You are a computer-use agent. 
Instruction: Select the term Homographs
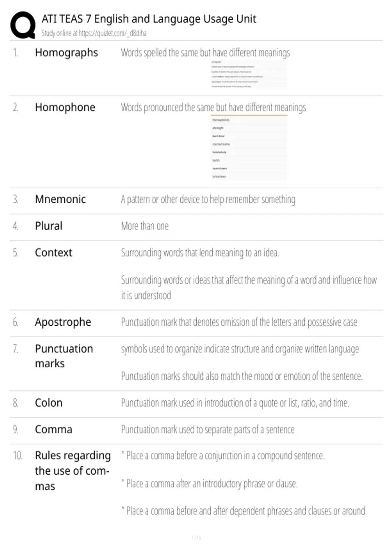point(66,53)
